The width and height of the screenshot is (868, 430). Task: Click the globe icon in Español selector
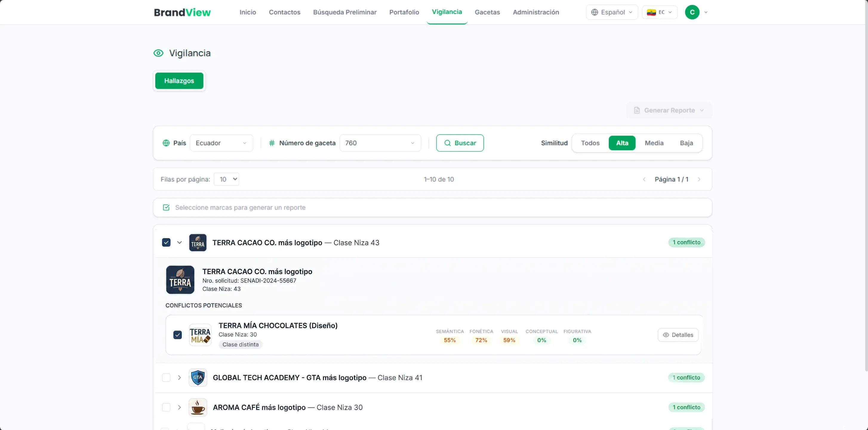(x=595, y=12)
